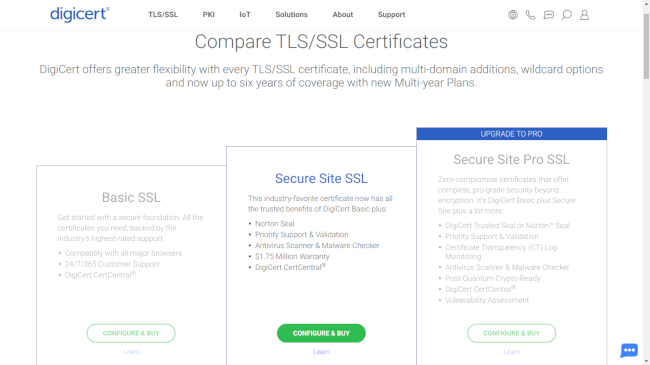Viewport: 650px width, 365px height.
Task: Click the scrollbar up arrow
Action: (x=646, y=3)
